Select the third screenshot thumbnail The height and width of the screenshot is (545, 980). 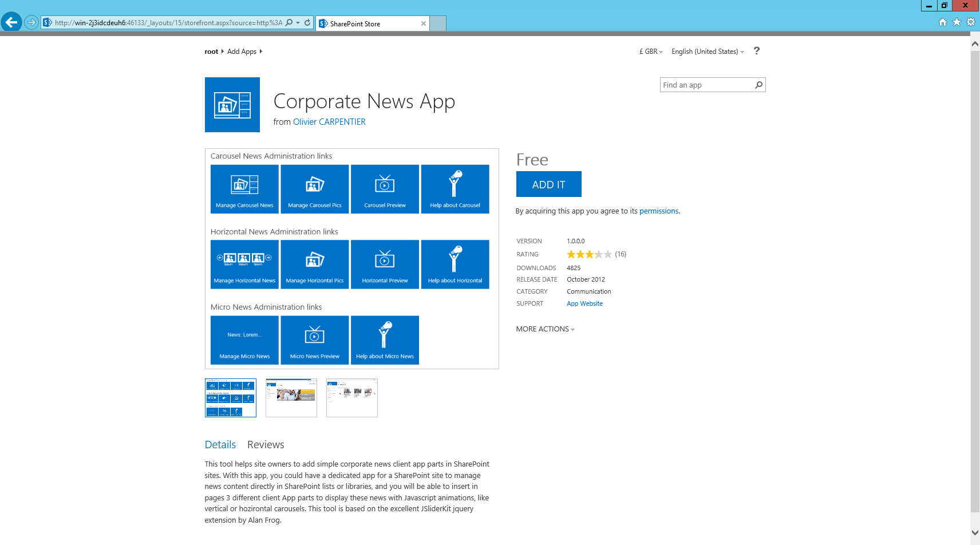352,398
